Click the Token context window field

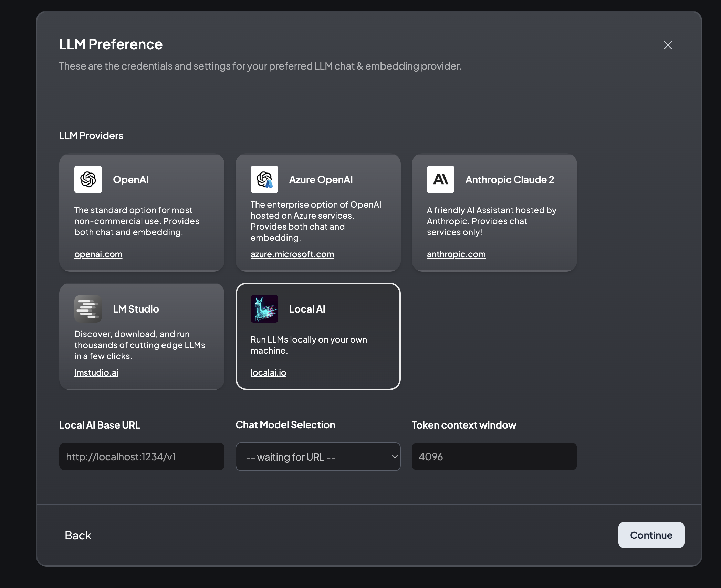[494, 456]
